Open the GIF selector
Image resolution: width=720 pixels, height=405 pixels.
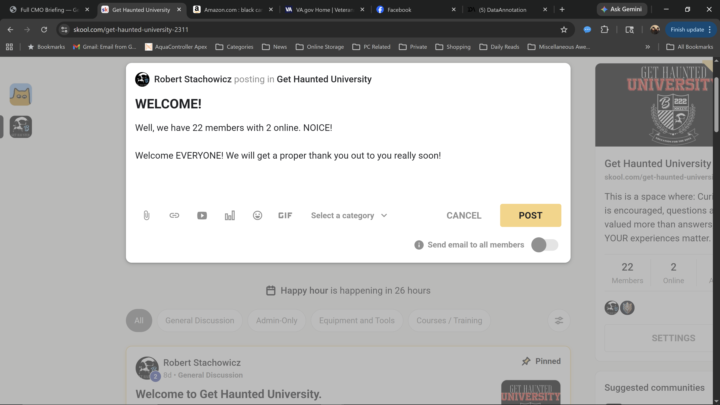[x=285, y=215]
